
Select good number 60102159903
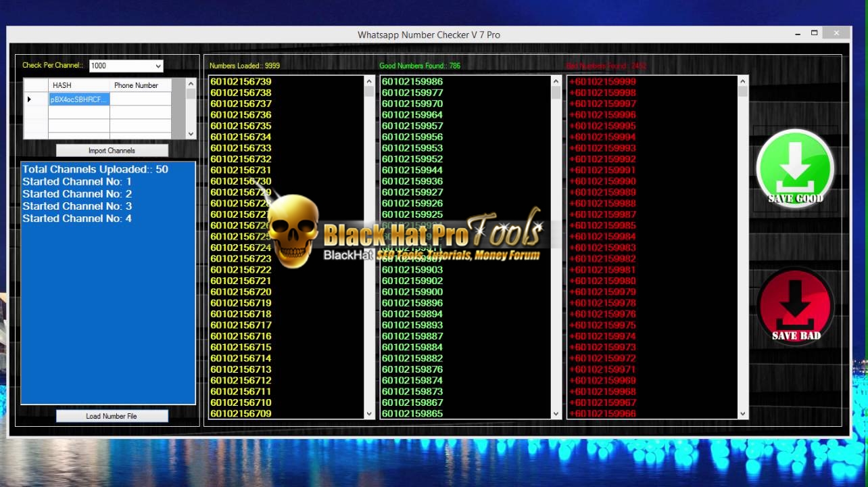pos(412,270)
